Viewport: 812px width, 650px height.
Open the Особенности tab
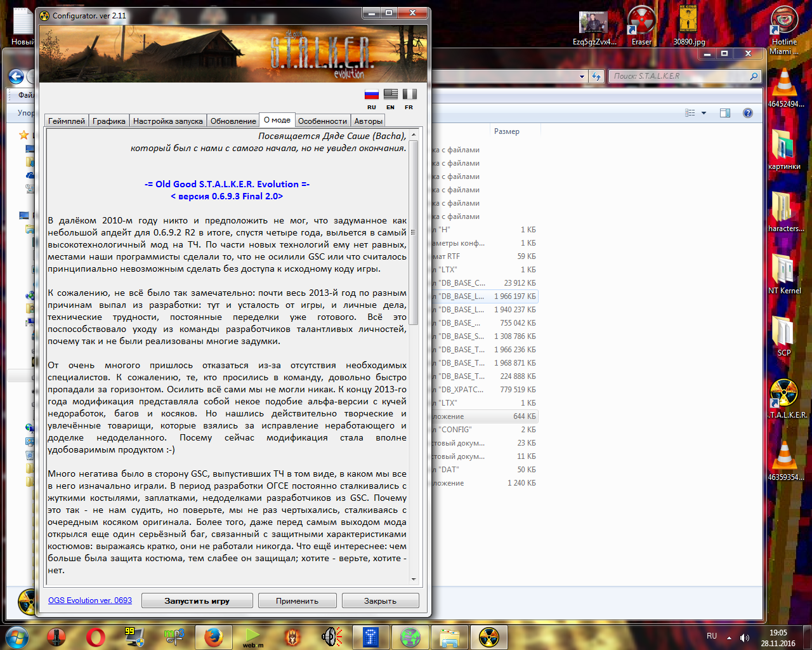click(323, 121)
